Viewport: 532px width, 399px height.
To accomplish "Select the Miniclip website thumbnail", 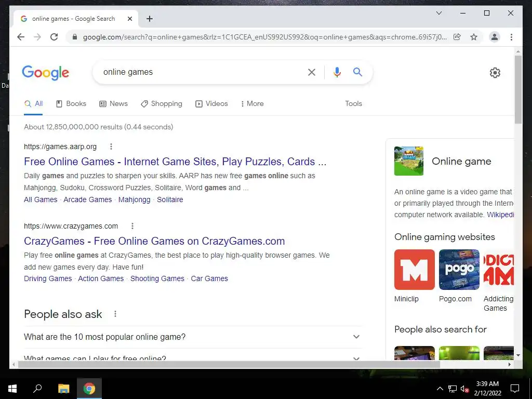I will pos(414,270).
